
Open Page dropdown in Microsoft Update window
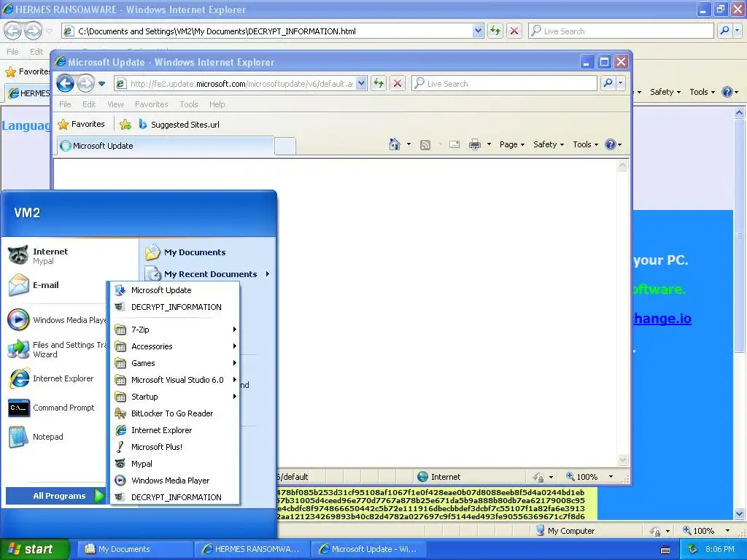(511, 144)
